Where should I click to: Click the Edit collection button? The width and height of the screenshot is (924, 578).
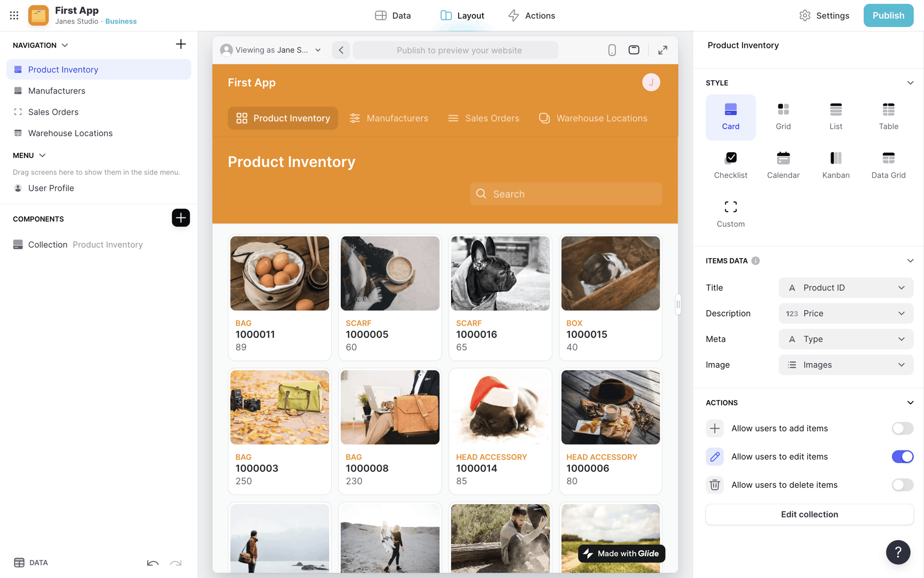coord(809,514)
